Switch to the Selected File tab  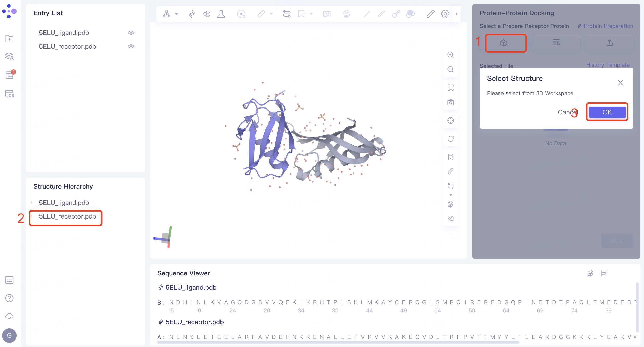[496, 66]
